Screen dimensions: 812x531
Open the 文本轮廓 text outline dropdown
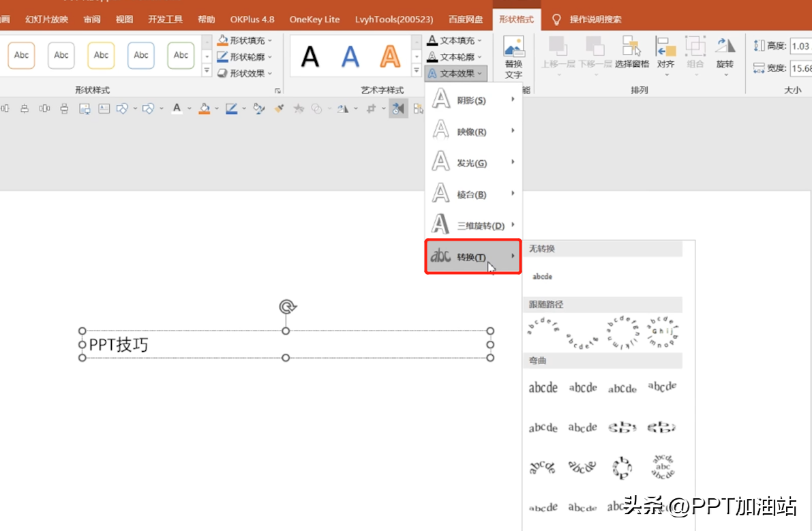[455, 57]
